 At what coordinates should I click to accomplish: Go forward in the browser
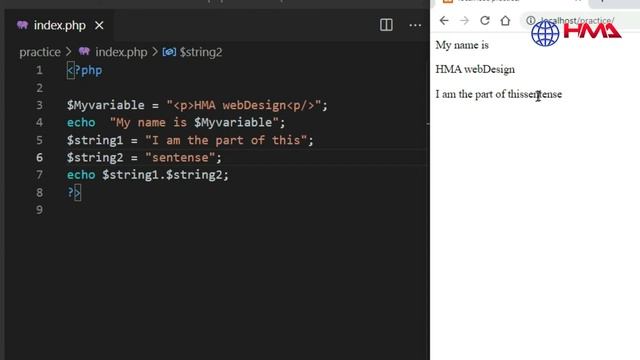pos(464,20)
